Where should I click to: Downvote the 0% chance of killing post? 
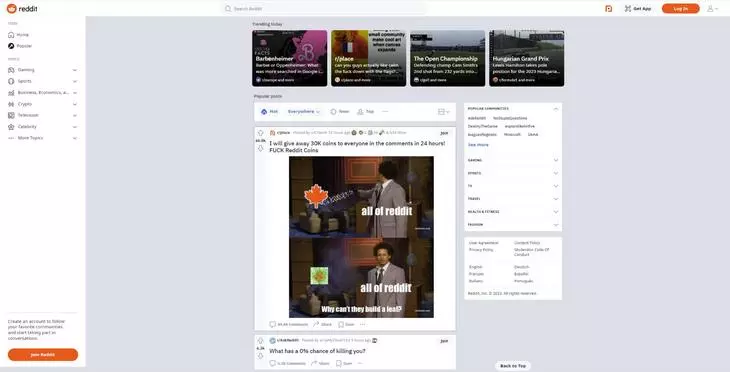[x=260, y=356]
